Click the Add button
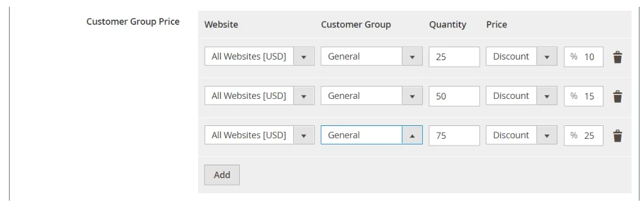 point(222,175)
